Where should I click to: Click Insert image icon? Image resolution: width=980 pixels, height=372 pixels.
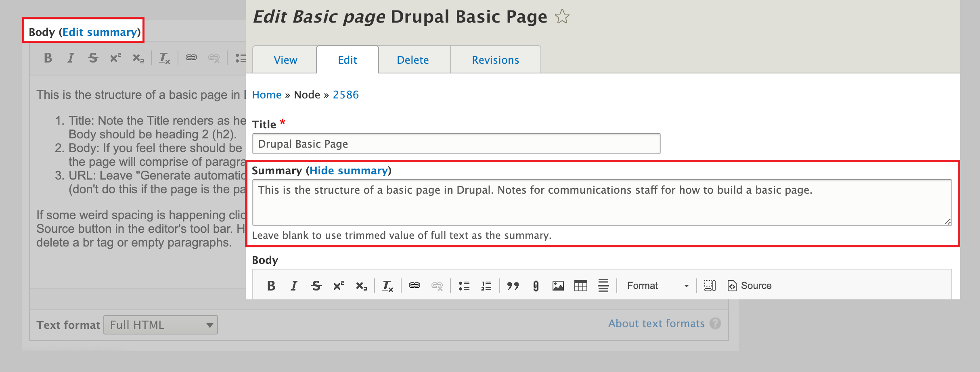[x=558, y=286]
